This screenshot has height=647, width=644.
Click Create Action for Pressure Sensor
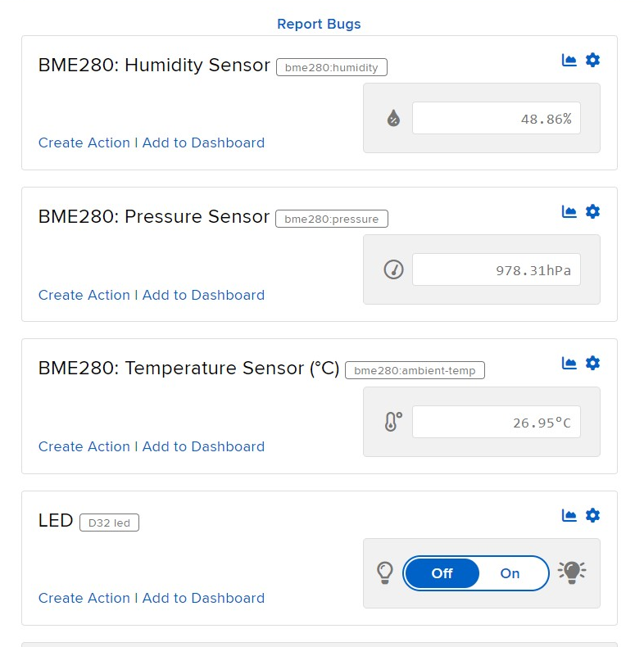pyautogui.click(x=84, y=295)
